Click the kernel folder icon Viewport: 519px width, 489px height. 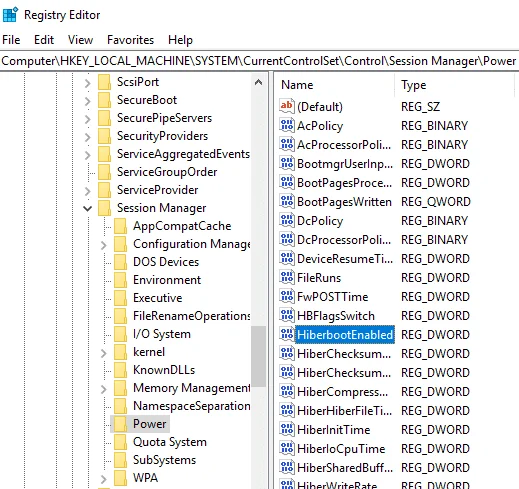point(120,352)
